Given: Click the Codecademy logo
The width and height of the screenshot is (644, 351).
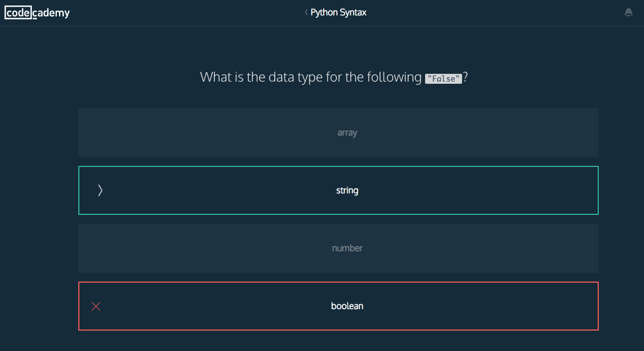Looking at the screenshot, I should click(37, 13).
